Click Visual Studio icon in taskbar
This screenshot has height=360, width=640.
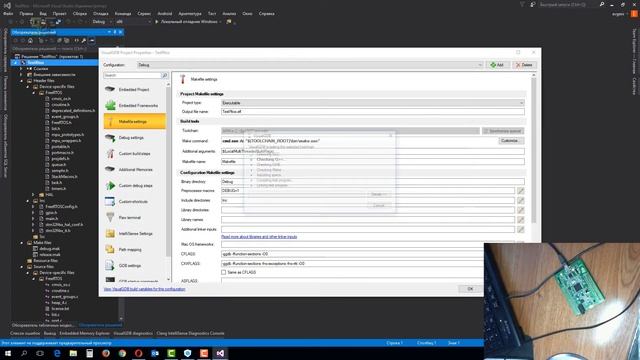pyautogui.click(x=220, y=353)
